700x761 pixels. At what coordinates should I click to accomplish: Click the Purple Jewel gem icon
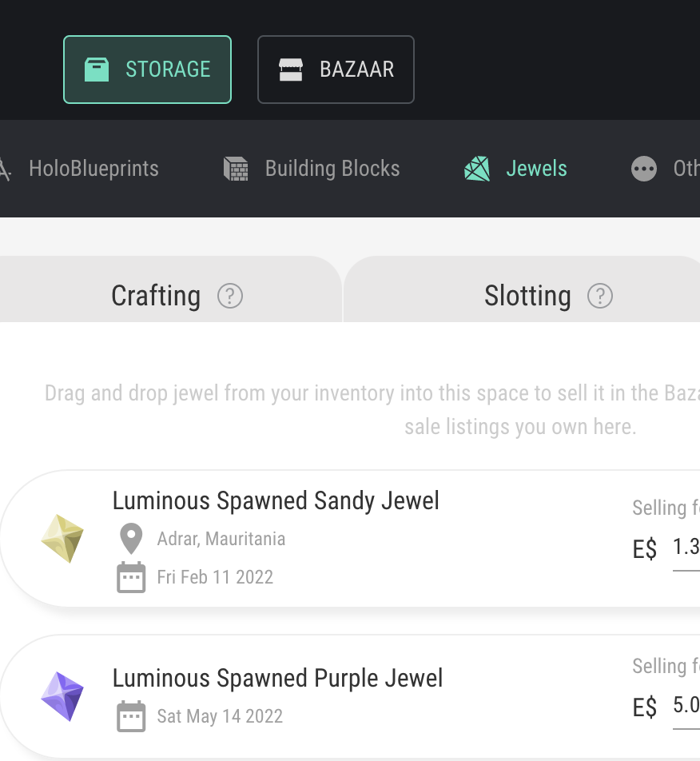pyautogui.click(x=62, y=697)
